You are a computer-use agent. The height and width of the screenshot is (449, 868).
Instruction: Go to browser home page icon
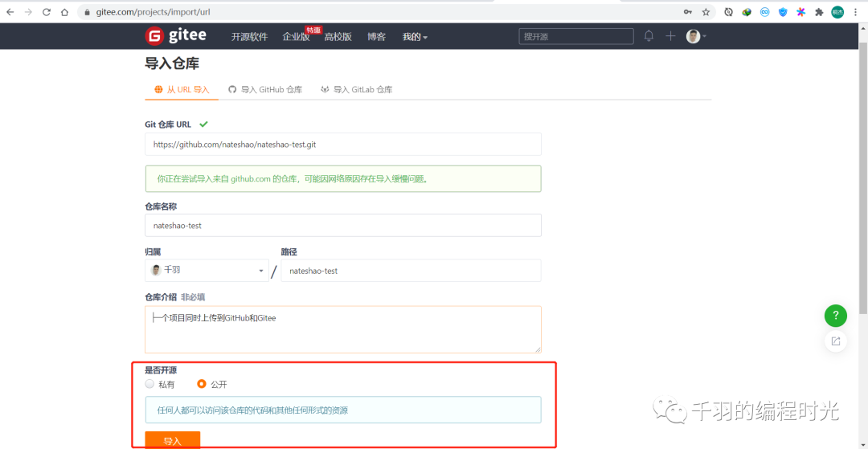[x=65, y=11]
